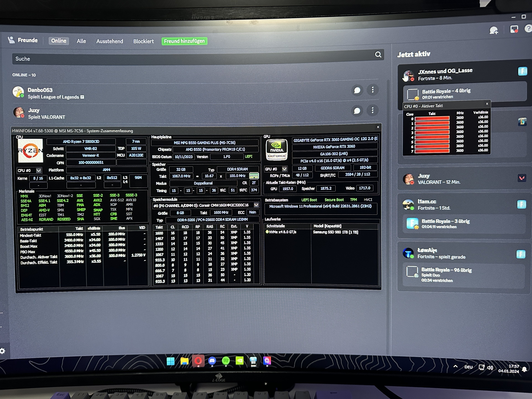Screen dimensions: 532x399
Task: Click the rich presence icon beside League of Legends
Action: click(82, 97)
